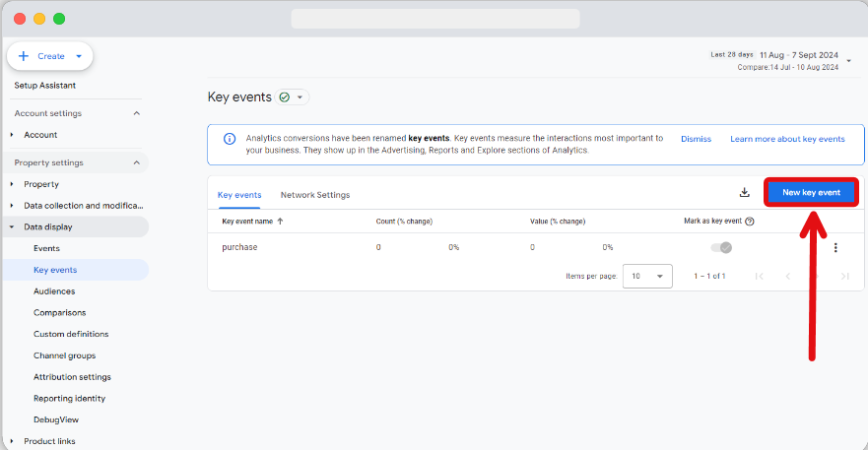The width and height of the screenshot is (868, 450).
Task: Click the Create button label
Action: coord(51,56)
